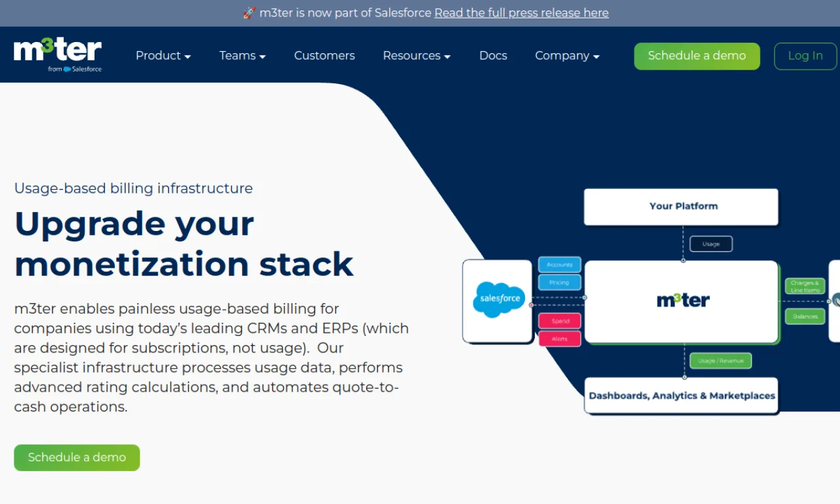
Task: Open the Company dropdown menu
Action: (567, 56)
